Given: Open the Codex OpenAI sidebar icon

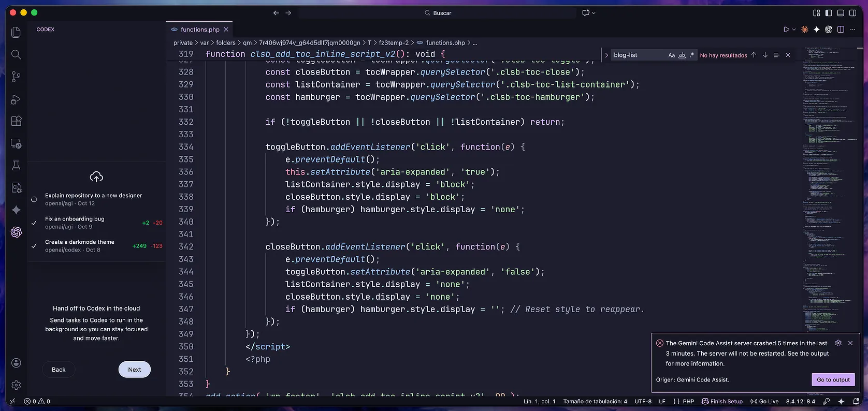Looking at the screenshot, I should [16, 232].
